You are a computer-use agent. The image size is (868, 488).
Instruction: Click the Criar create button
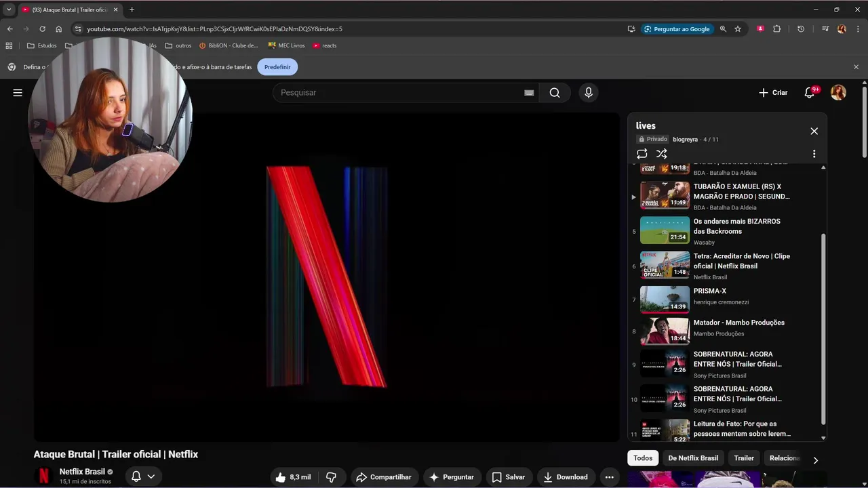coord(773,93)
